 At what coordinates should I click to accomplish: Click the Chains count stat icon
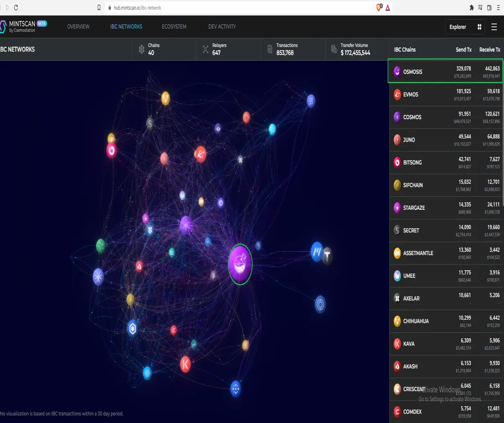(x=142, y=49)
